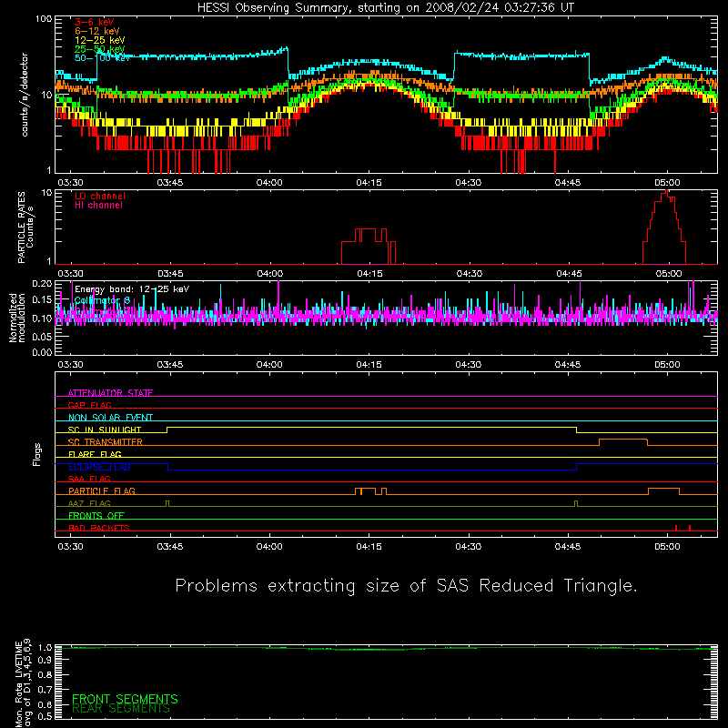Click the SC TRANSMITTER raised step near 04:50

coord(623,441)
